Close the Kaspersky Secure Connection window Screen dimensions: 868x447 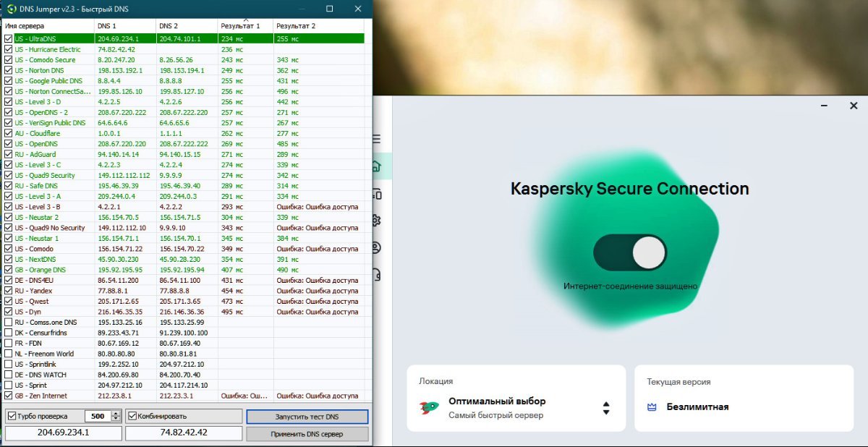pyautogui.click(x=853, y=106)
